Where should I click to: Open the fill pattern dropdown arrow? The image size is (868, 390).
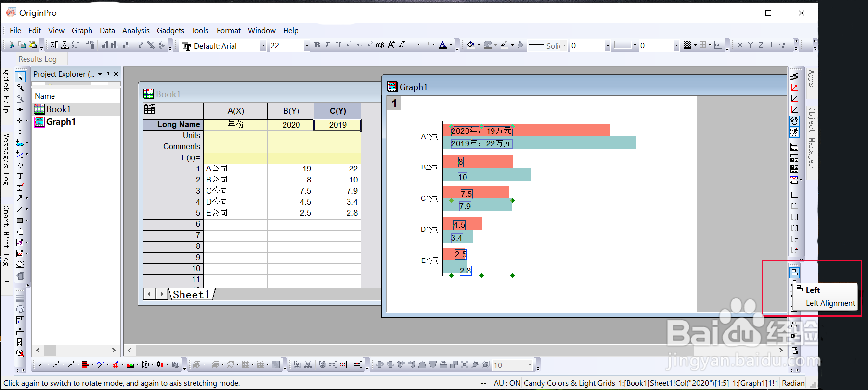(x=695, y=45)
